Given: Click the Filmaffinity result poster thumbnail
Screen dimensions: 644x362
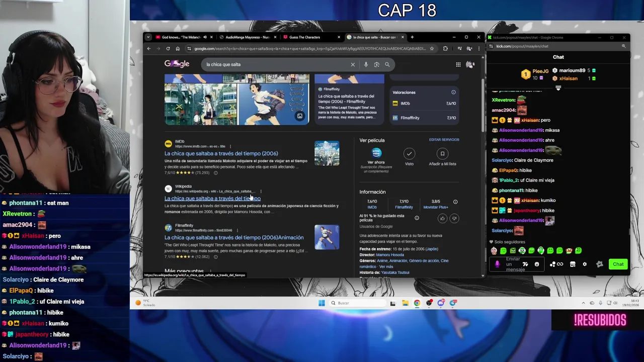Looking at the screenshot, I should coord(327,237).
